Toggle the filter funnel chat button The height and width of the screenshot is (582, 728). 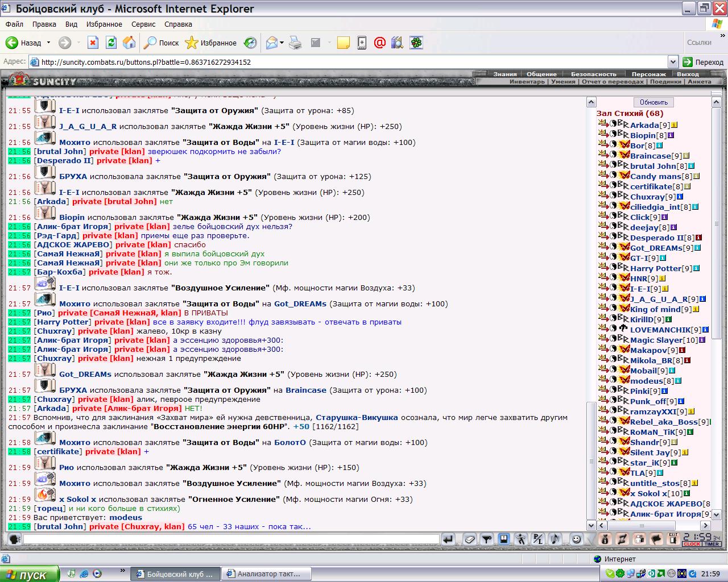point(487,539)
